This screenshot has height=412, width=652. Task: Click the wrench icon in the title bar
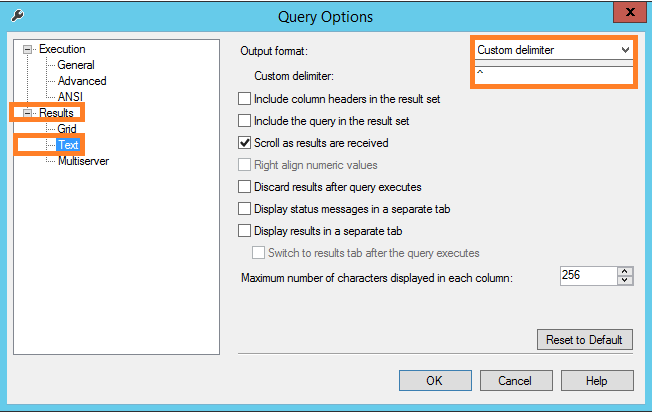[x=18, y=16]
